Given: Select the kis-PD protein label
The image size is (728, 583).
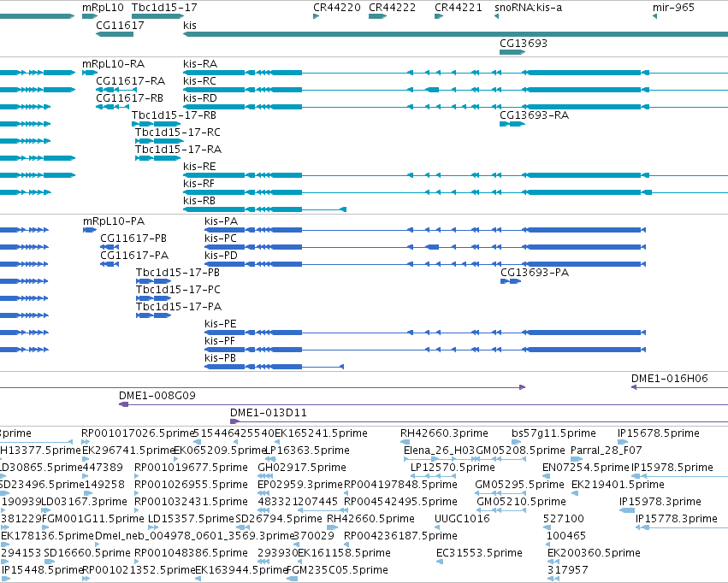Looking at the screenshot, I should click(221, 255).
